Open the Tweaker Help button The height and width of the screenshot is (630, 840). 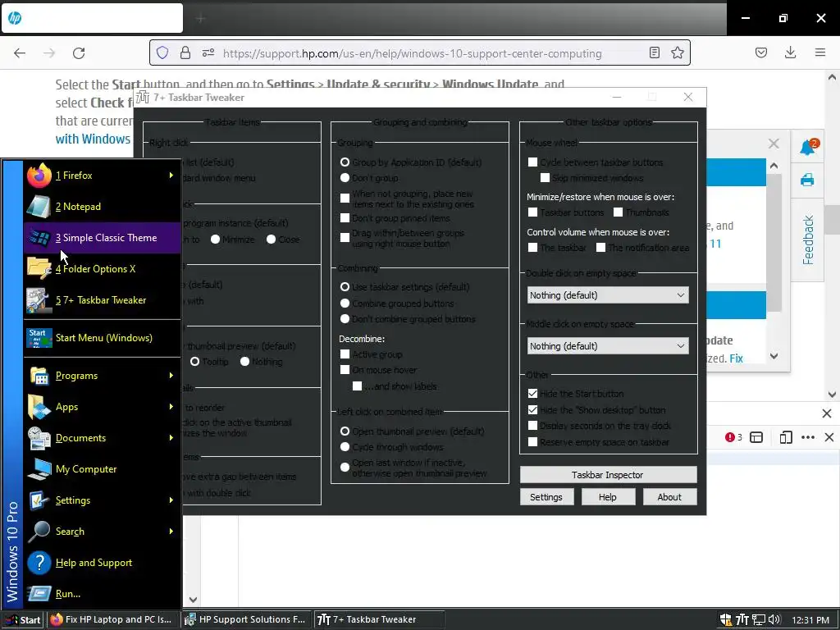[608, 497]
